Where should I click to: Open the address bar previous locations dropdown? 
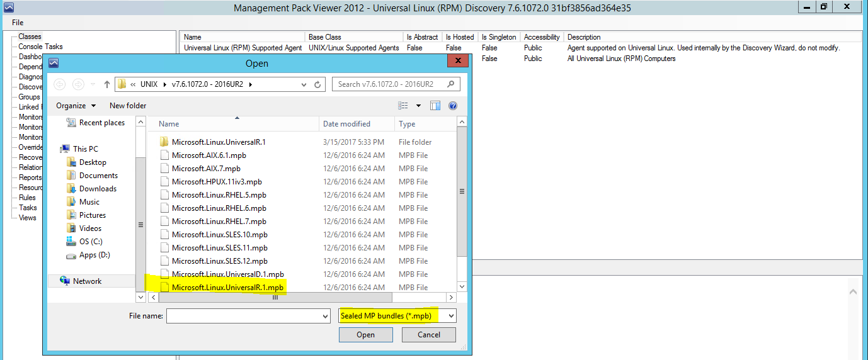[x=304, y=84]
